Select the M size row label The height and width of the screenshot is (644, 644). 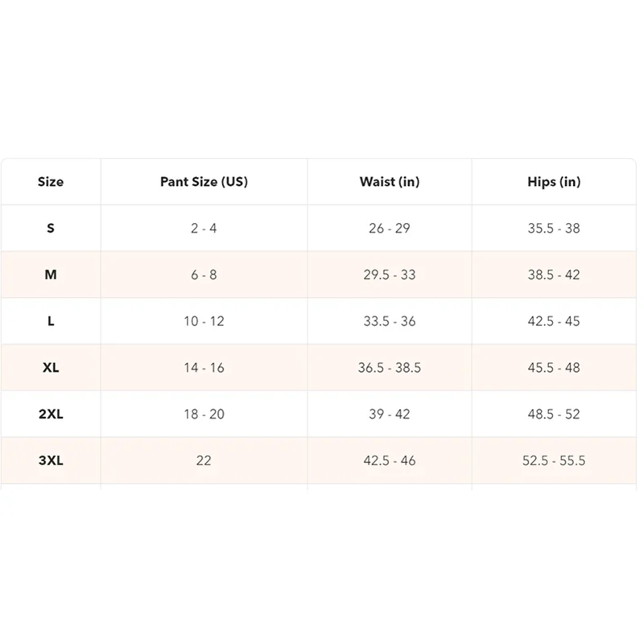coord(51,275)
